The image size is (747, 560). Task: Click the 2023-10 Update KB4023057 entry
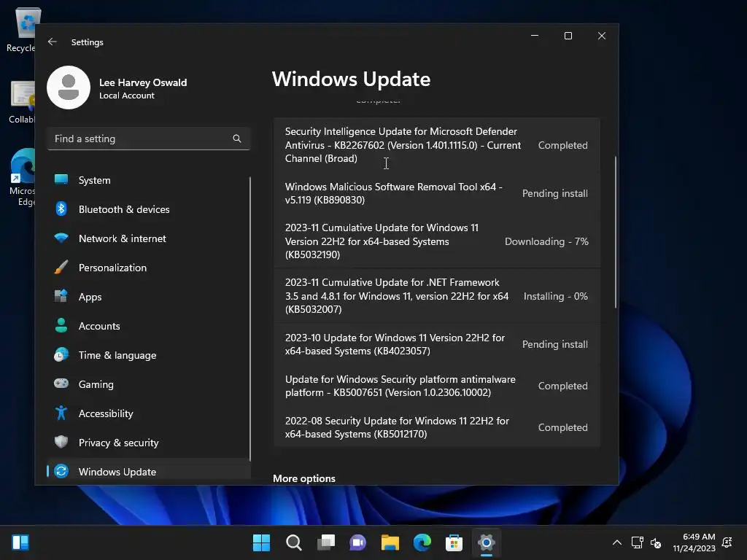pos(436,344)
